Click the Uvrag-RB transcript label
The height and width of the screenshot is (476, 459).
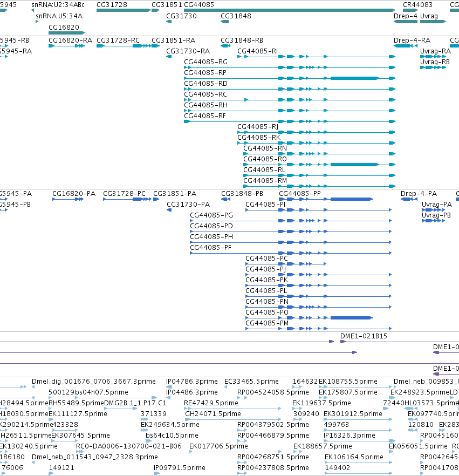tap(435, 62)
